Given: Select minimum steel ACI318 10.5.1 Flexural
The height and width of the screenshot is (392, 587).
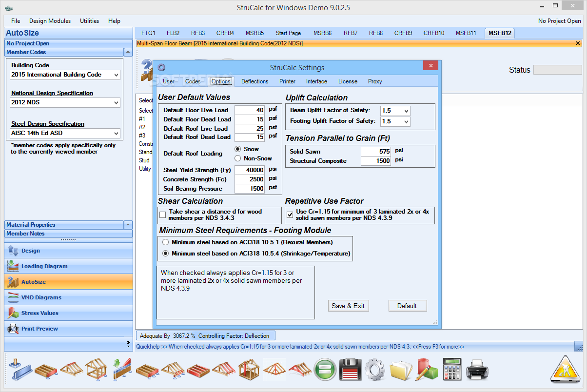Looking at the screenshot, I should pyautogui.click(x=166, y=242).
